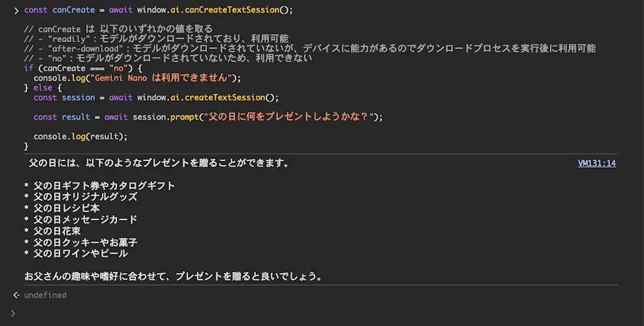Click the 父の日花束 output line
Viewport: 644px width, 326px height.
(52, 231)
